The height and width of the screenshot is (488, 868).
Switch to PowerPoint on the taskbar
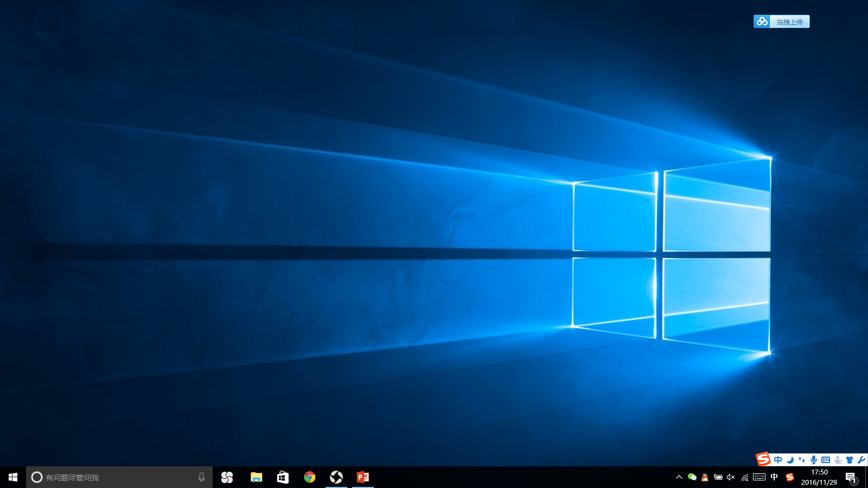(x=363, y=477)
